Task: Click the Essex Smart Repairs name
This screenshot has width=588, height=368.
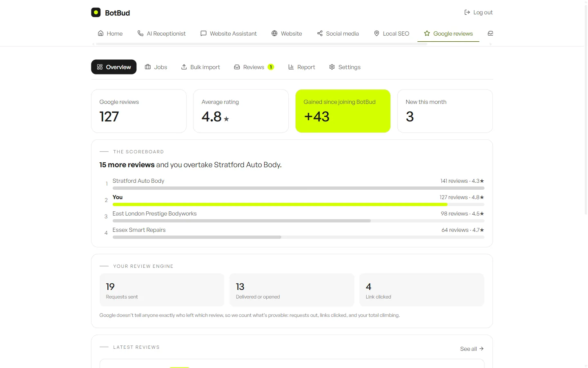Action: tap(139, 230)
